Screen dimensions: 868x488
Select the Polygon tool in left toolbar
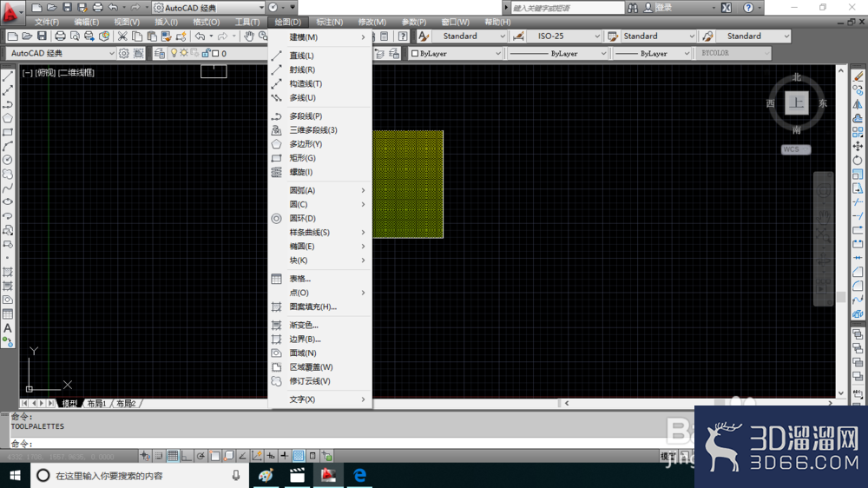8,118
